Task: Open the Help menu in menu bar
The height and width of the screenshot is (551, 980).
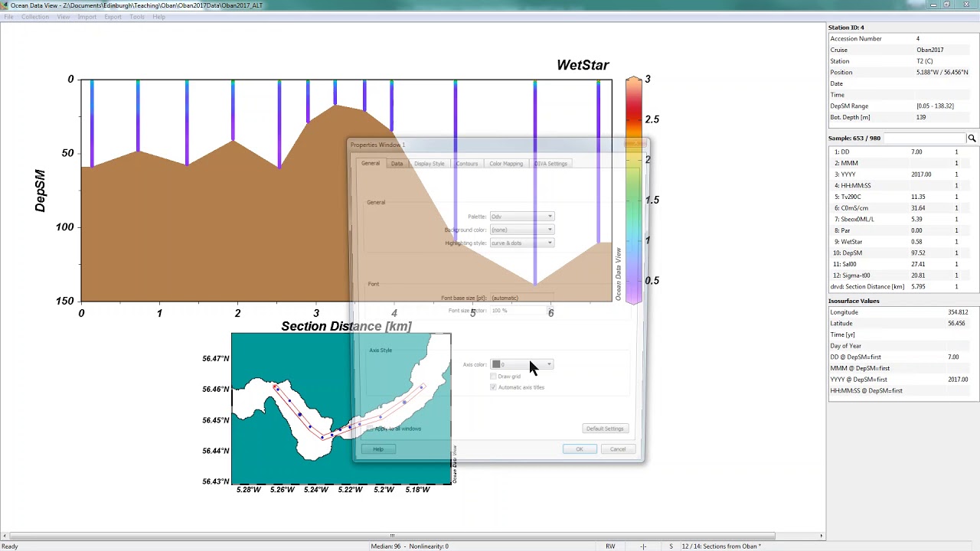Action: click(x=158, y=17)
